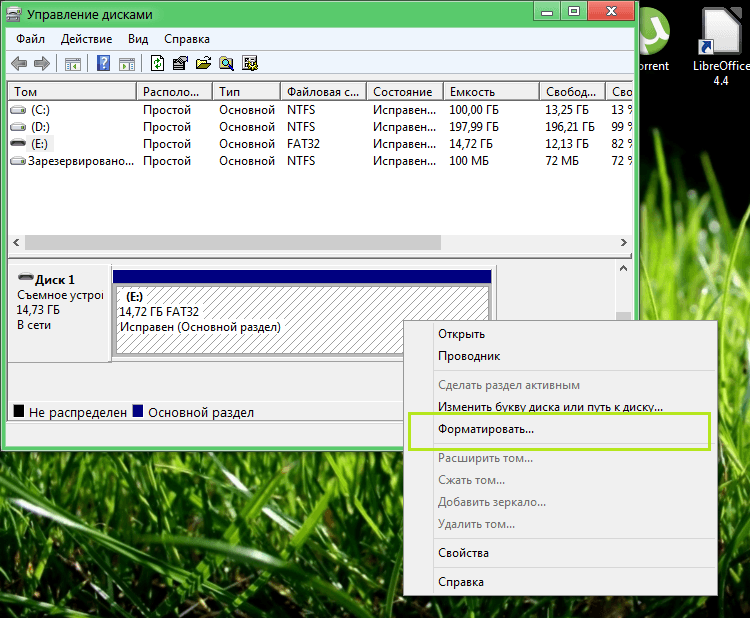The width and height of the screenshot is (750, 618).
Task: Click the magnifying glass toolbar icon
Action: (227, 64)
